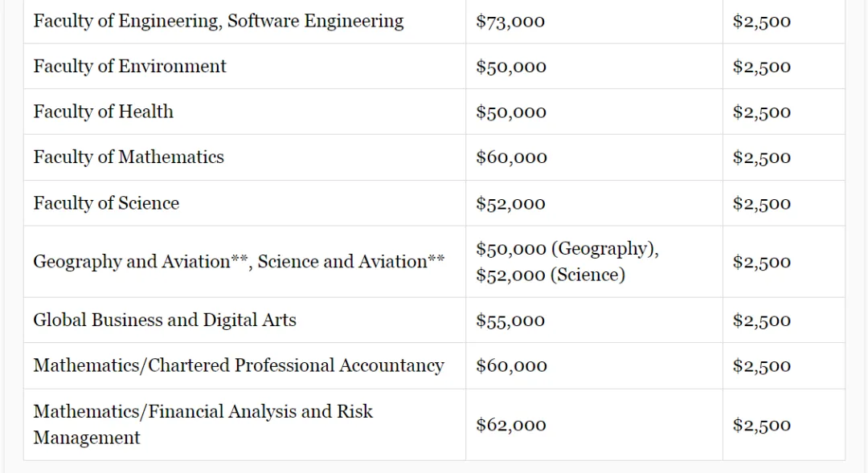Select the Faculty of Health cell
The image size is (868, 473).
point(244,112)
